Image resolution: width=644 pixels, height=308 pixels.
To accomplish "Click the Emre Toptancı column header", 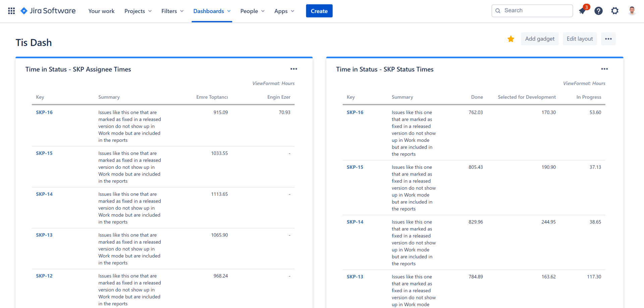I will pyautogui.click(x=212, y=97).
